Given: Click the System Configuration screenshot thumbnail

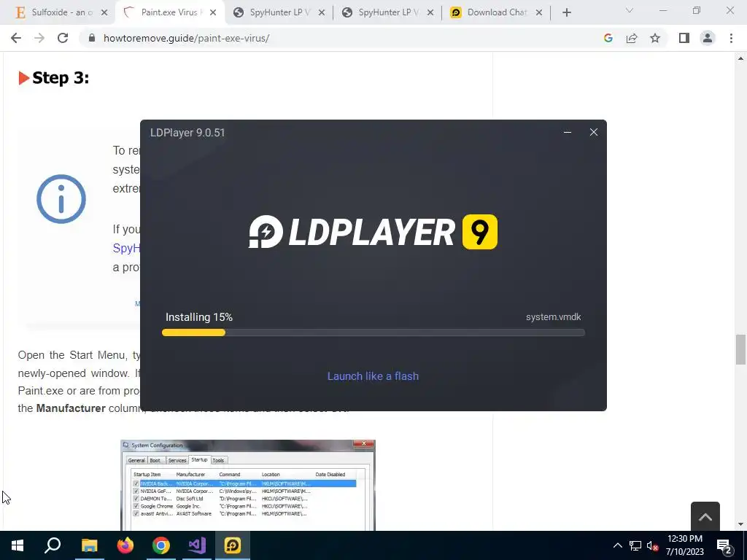Looking at the screenshot, I should point(248,485).
